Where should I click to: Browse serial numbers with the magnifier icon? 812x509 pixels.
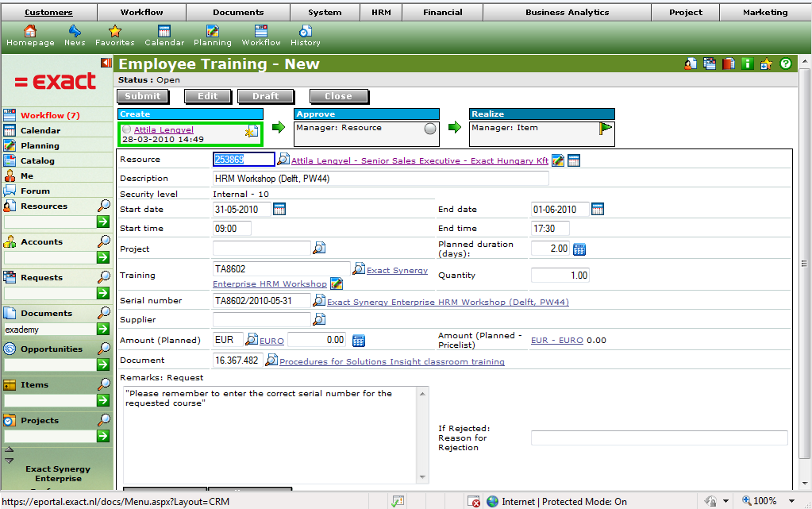pyautogui.click(x=320, y=300)
